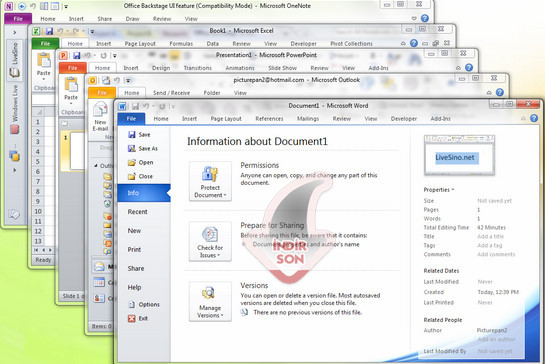Viewport: 545px width, 364px height.
Task: Click the document preview thumbnail LiveSino.net
Action: tap(459, 155)
